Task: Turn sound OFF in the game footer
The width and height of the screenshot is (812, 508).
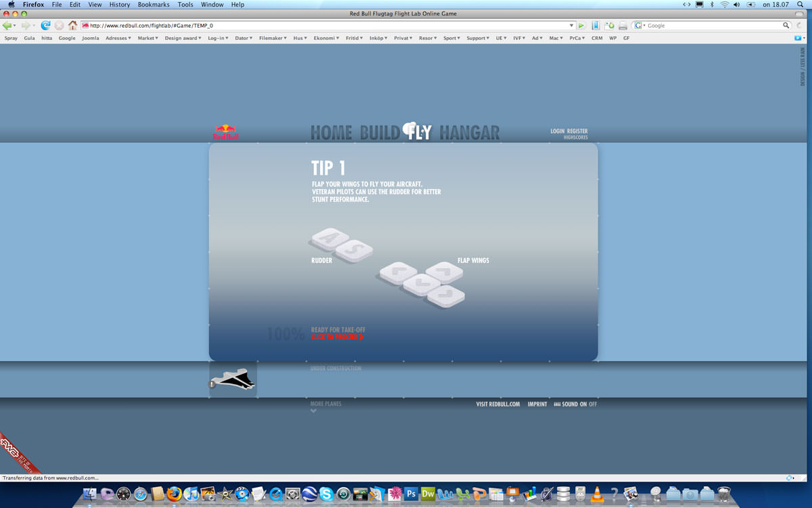Action: click(x=593, y=404)
